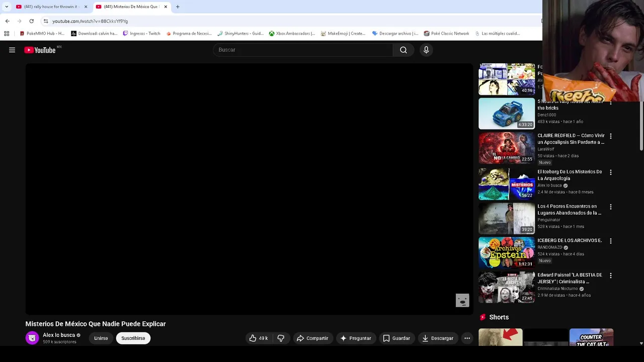Open Claire Redfield video thumbnail
This screenshot has height=362, width=644.
(507, 148)
